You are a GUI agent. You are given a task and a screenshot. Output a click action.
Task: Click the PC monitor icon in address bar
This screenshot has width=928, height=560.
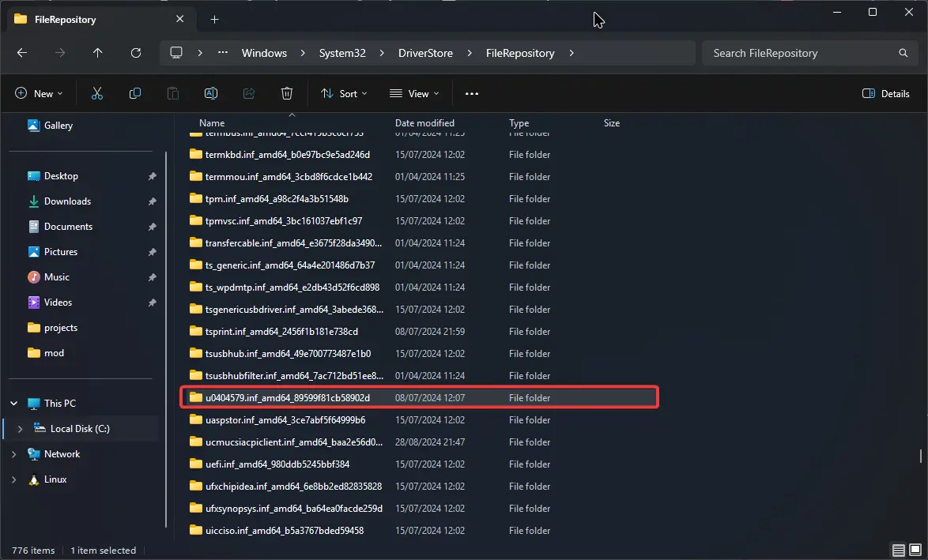[176, 53]
